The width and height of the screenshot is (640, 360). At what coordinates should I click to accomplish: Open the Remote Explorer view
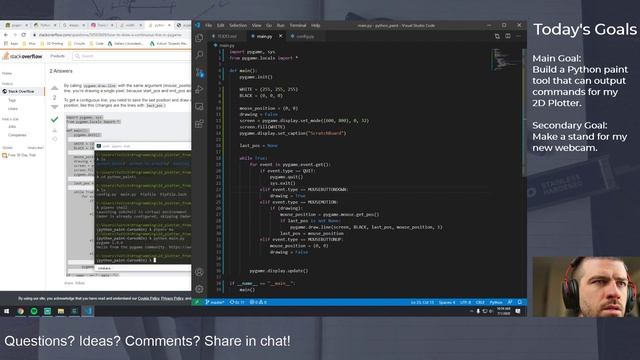pos(200,107)
